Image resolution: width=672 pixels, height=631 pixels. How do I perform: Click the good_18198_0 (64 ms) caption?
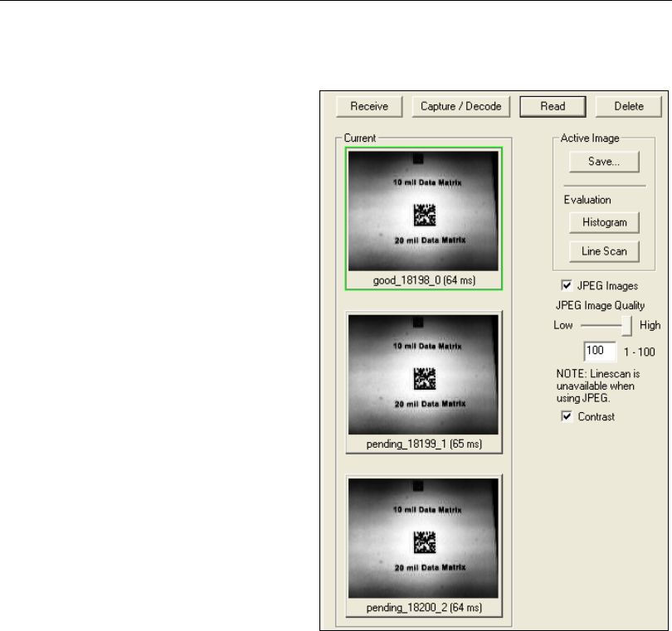424,280
